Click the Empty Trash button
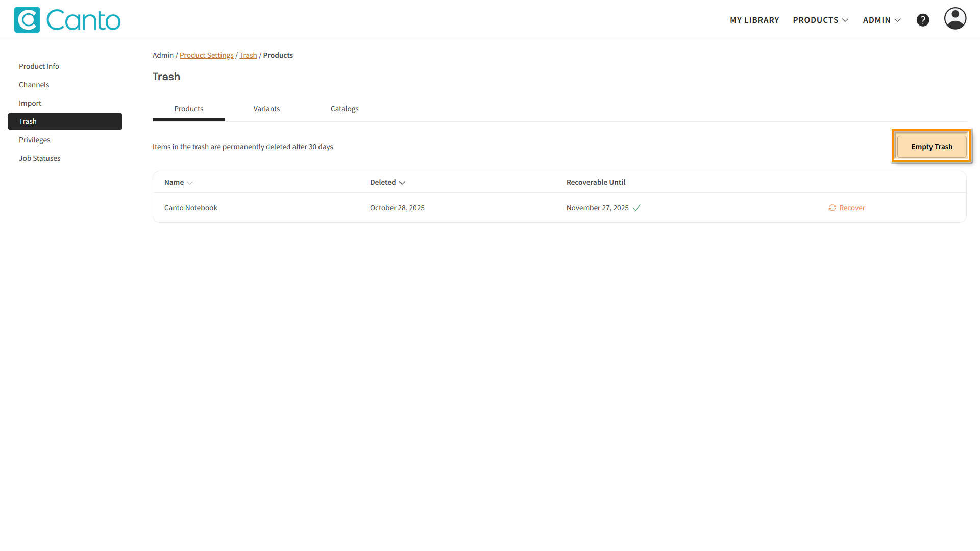This screenshot has width=980, height=551. 932,147
